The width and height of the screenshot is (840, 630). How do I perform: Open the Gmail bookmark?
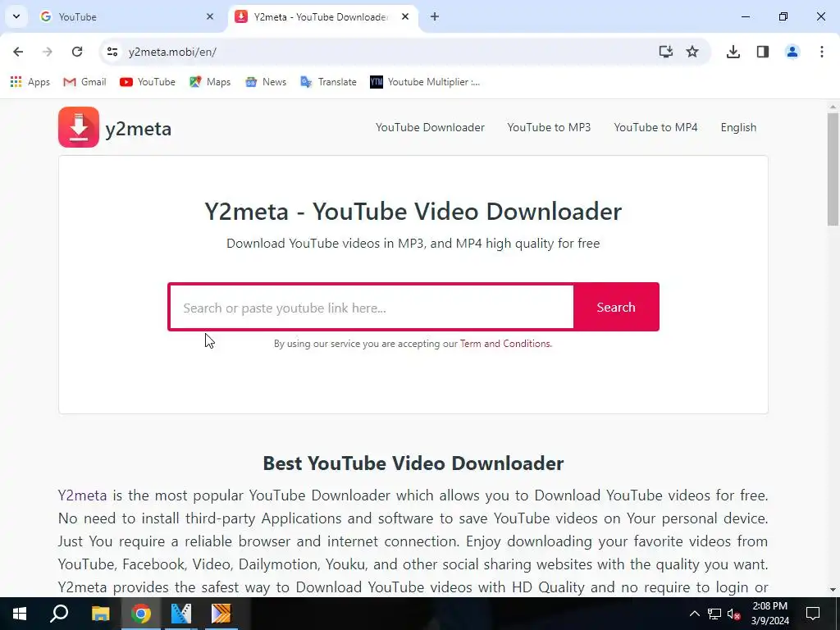(x=84, y=82)
